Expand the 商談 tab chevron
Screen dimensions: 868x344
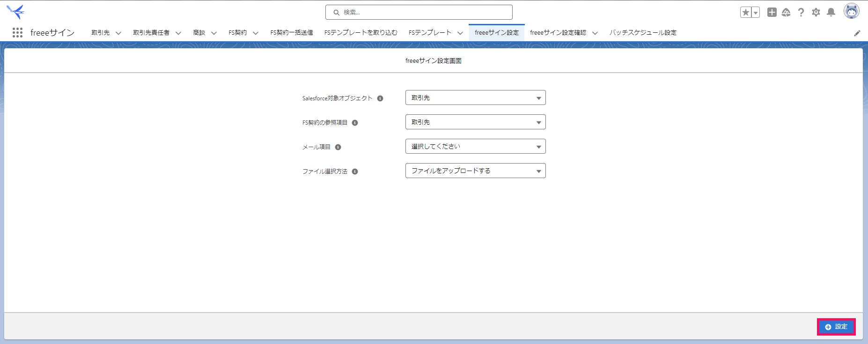click(x=214, y=33)
